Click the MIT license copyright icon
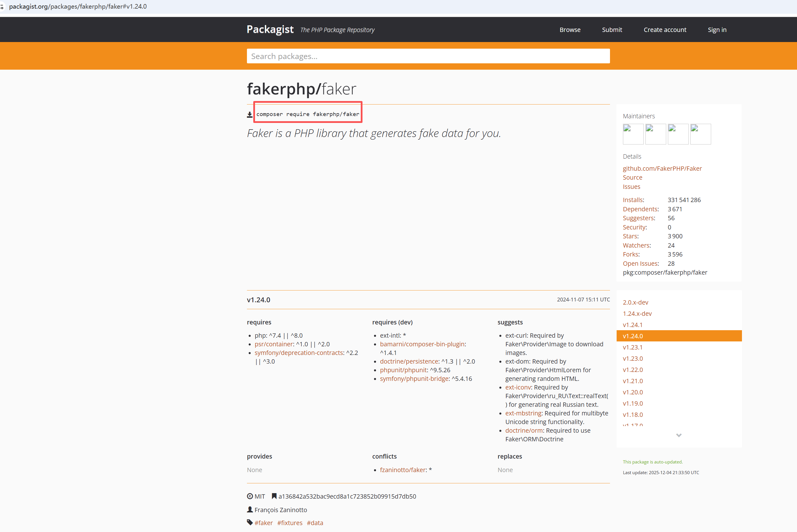 [250, 496]
